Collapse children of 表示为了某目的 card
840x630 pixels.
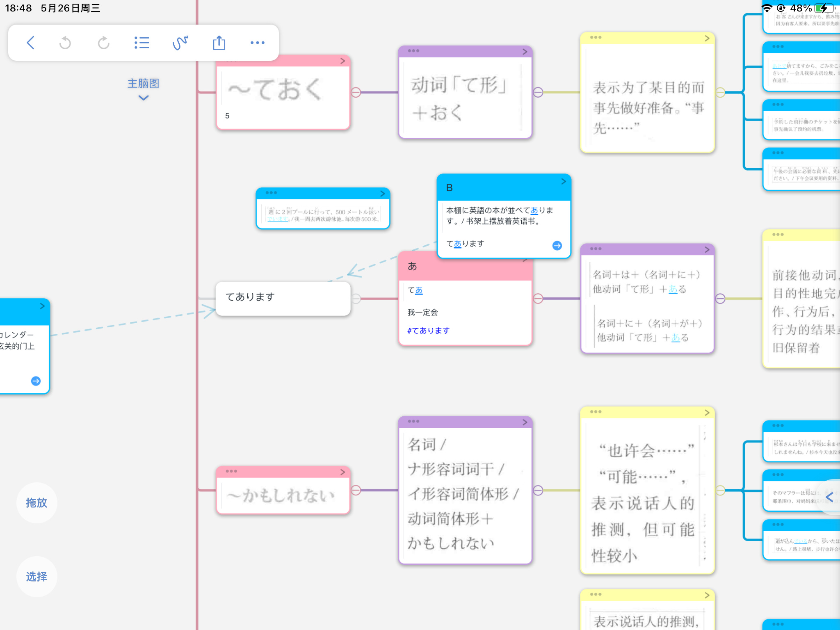point(720,92)
